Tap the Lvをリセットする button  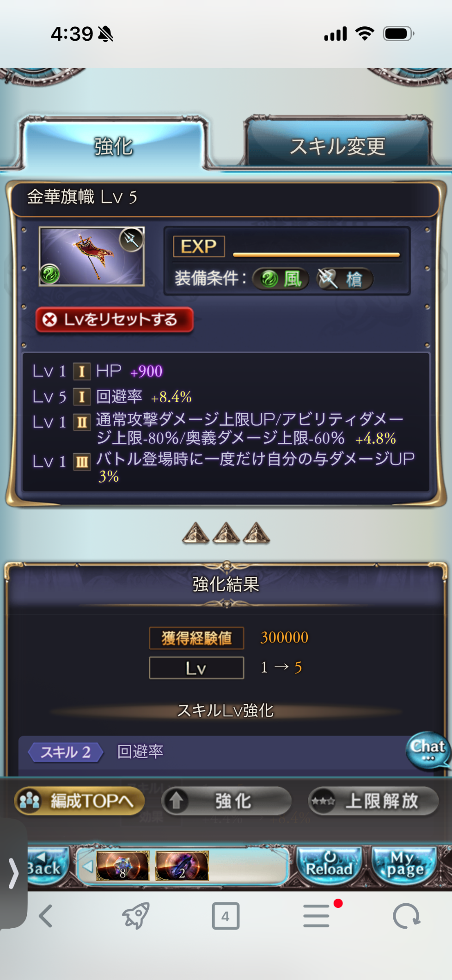coord(114,319)
